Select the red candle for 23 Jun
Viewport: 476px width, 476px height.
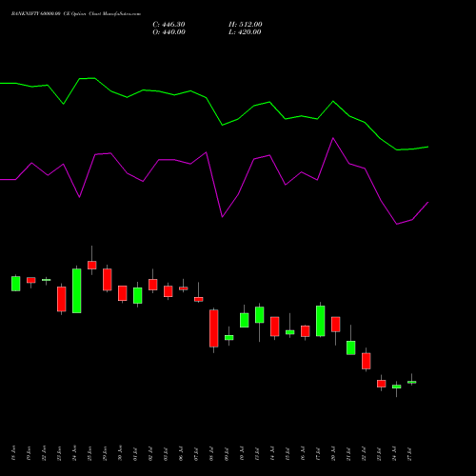[62, 299]
